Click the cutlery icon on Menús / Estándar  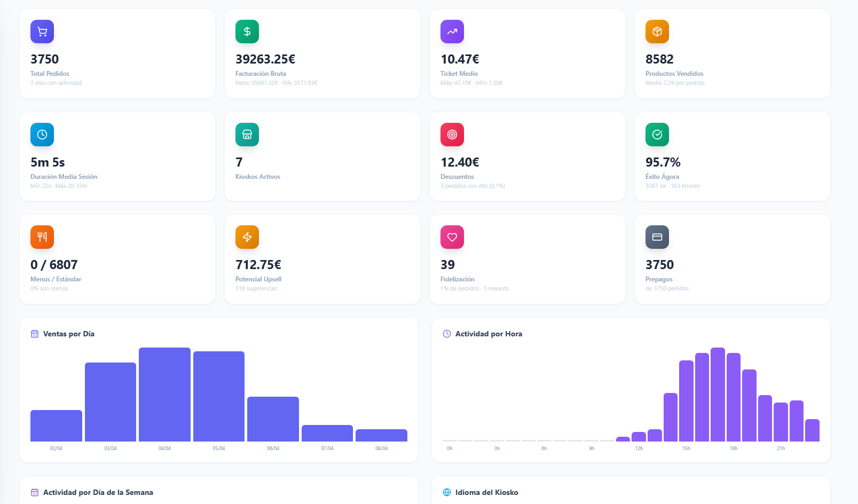(x=42, y=237)
